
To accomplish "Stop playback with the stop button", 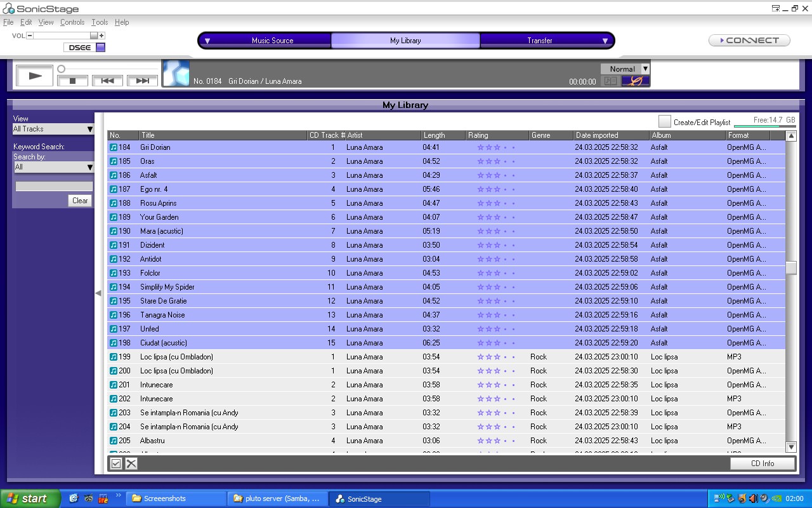I will [x=72, y=81].
